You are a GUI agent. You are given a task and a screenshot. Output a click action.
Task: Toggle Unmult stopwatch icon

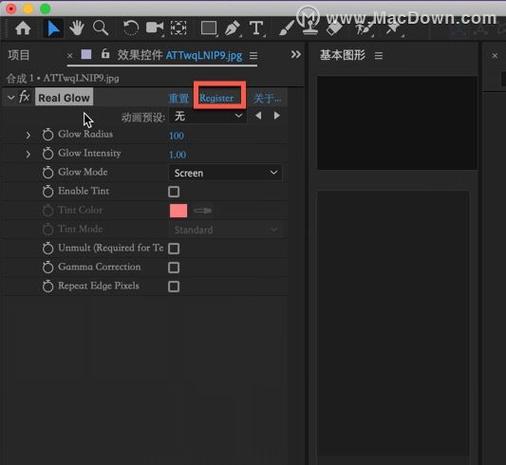[48, 248]
